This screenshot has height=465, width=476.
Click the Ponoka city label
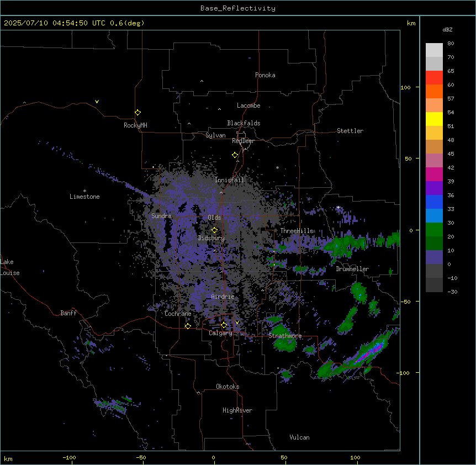(x=265, y=75)
